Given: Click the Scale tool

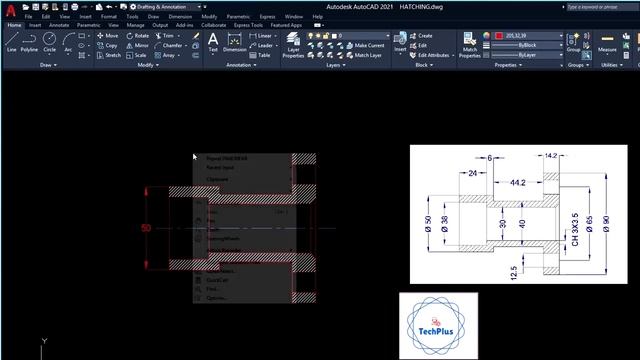Looking at the screenshot, I should click(136, 55).
